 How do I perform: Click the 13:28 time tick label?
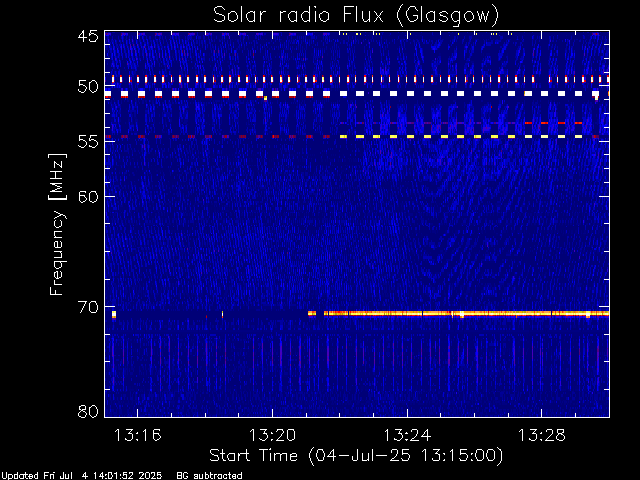[x=542, y=436]
